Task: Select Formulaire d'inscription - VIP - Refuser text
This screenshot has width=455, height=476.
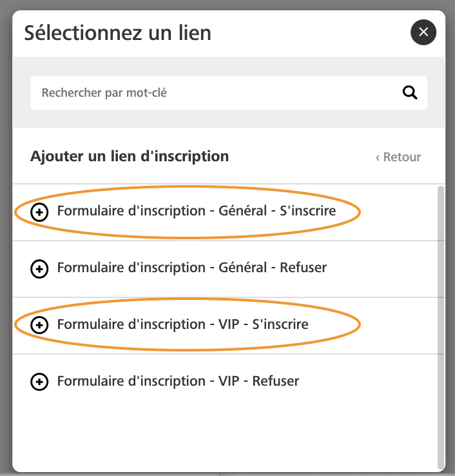Action: click(x=179, y=381)
